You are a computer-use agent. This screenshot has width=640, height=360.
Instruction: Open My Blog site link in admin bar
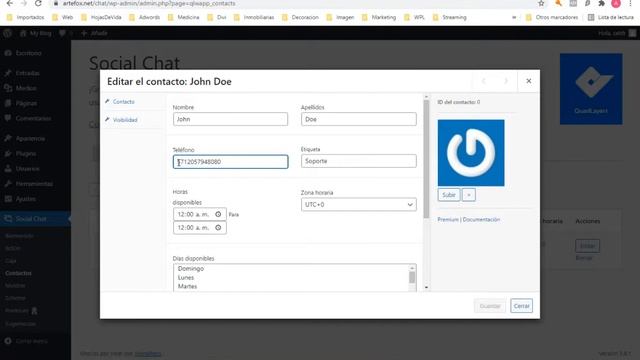(35, 33)
